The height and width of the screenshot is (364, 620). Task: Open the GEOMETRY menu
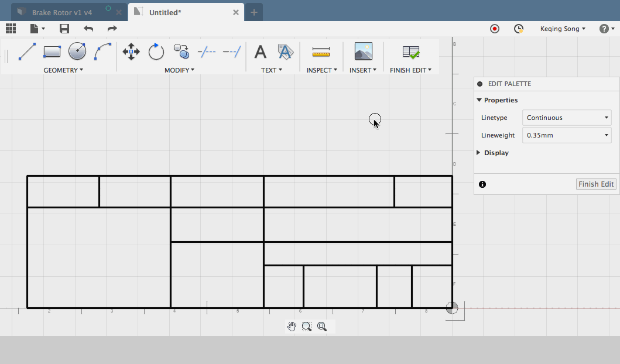pyautogui.click(x=63, y=70)
